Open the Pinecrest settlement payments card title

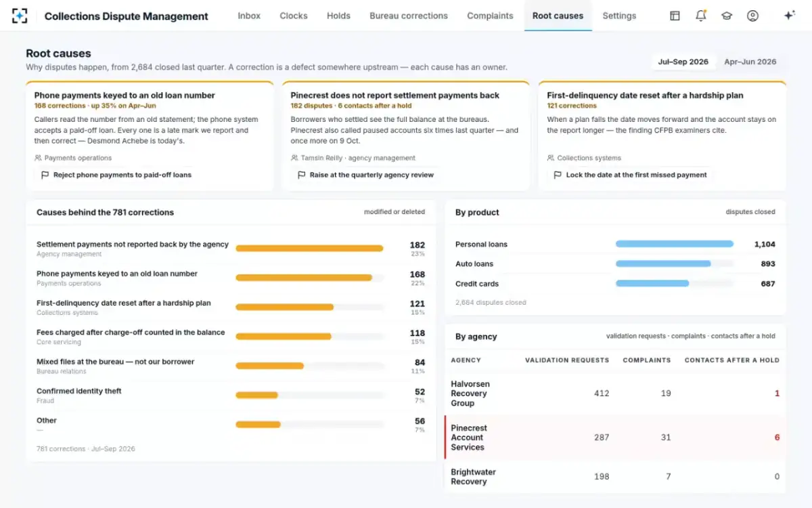395,96
